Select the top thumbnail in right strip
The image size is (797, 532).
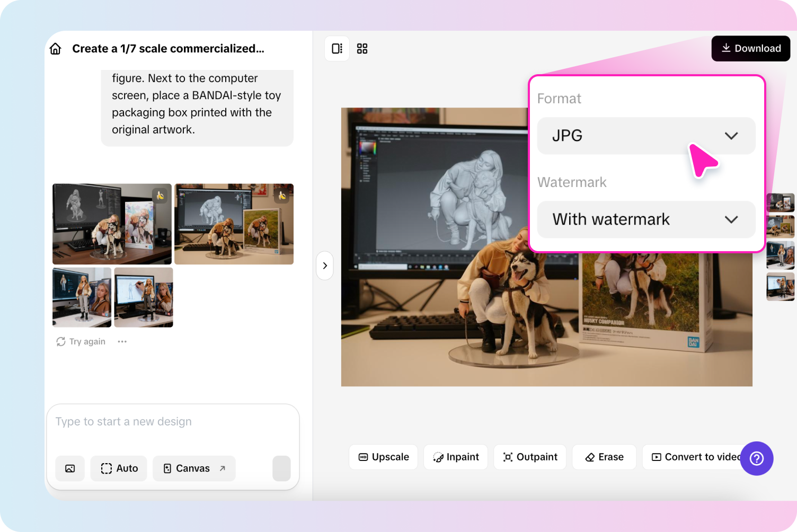click(781, 202)
